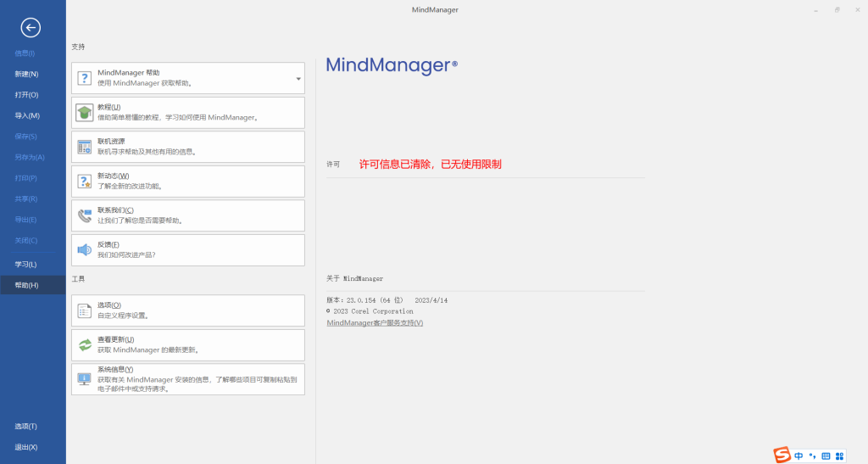Screen dimensions: 868x464
Task: Open the 联机资源 button
Action: (x=188, y=148)
